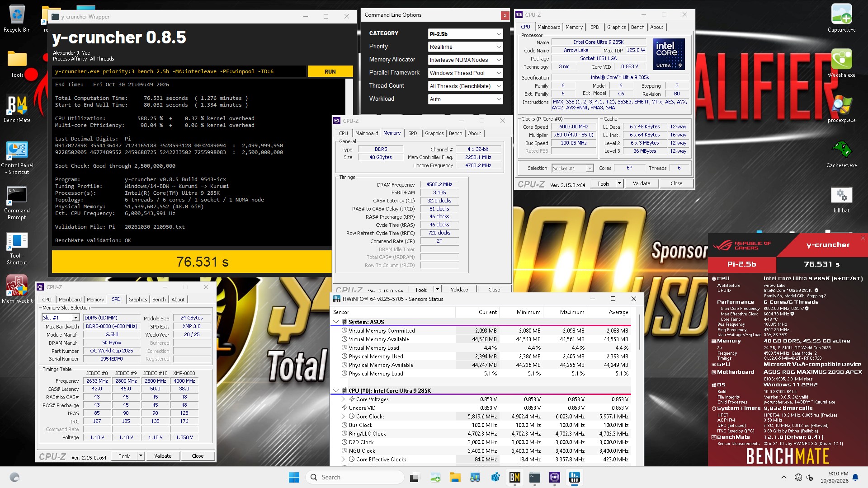Launch BenchMate from the desktop shortcut
This screenshot has width=868, height=488.
pos(17,108)
